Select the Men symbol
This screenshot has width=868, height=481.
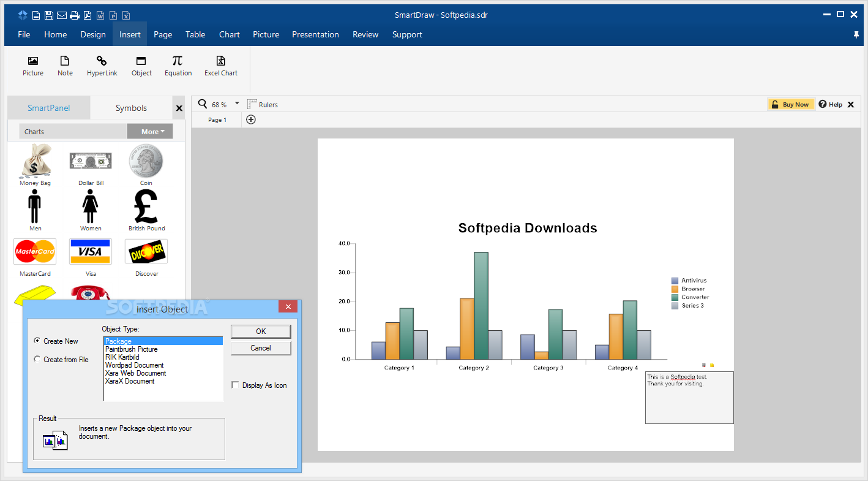36,210
